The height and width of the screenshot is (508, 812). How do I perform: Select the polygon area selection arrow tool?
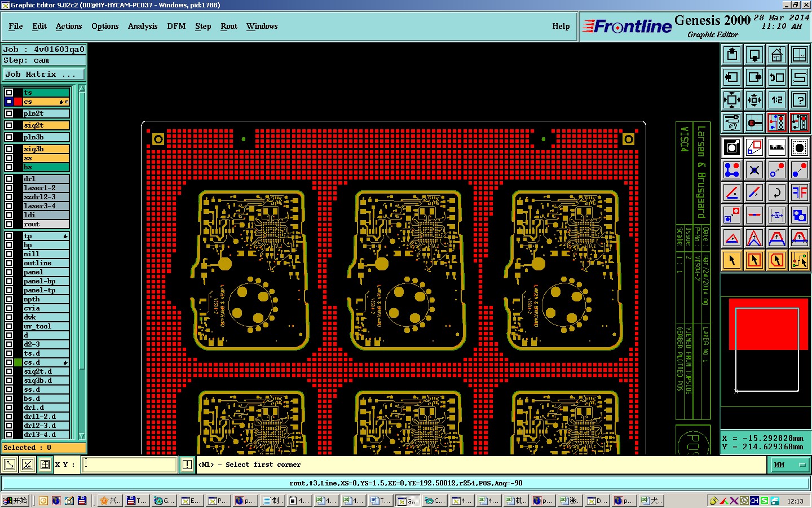pos(776,260)
